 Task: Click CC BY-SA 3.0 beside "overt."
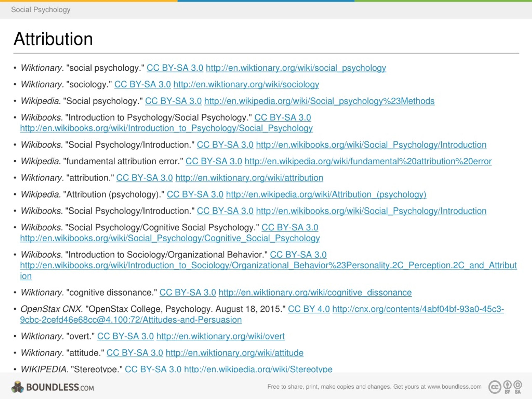click(125, 336)
